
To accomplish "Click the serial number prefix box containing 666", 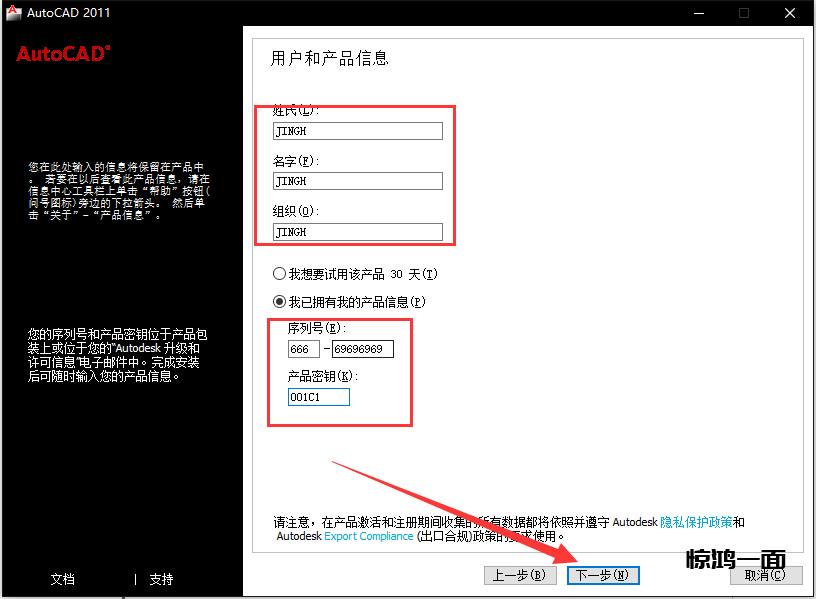I will 303,349.
